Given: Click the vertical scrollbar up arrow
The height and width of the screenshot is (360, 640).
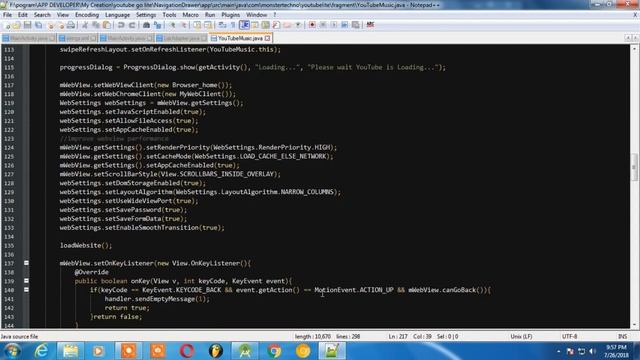Looking at the screenshot, I should click(x=634, y=48).
